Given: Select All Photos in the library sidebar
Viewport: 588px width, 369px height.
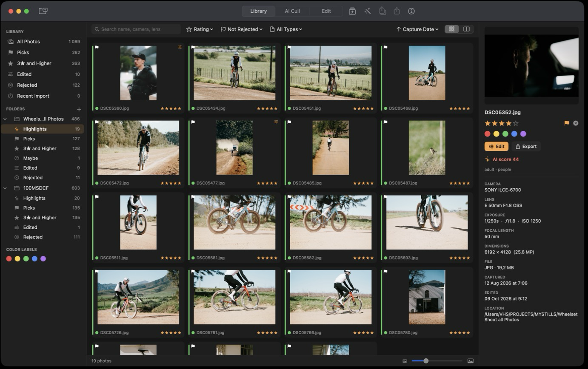Looking at the screenshot, I should (43, 42).
